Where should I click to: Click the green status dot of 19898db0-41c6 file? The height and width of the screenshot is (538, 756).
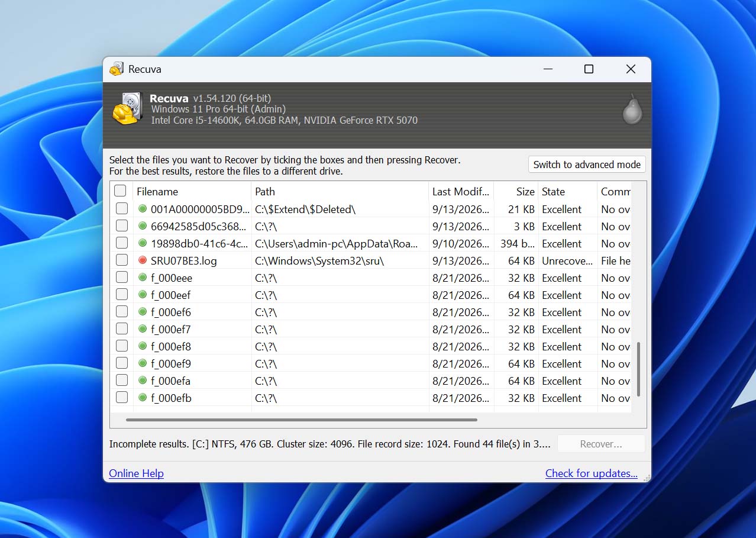click(142, 243)
